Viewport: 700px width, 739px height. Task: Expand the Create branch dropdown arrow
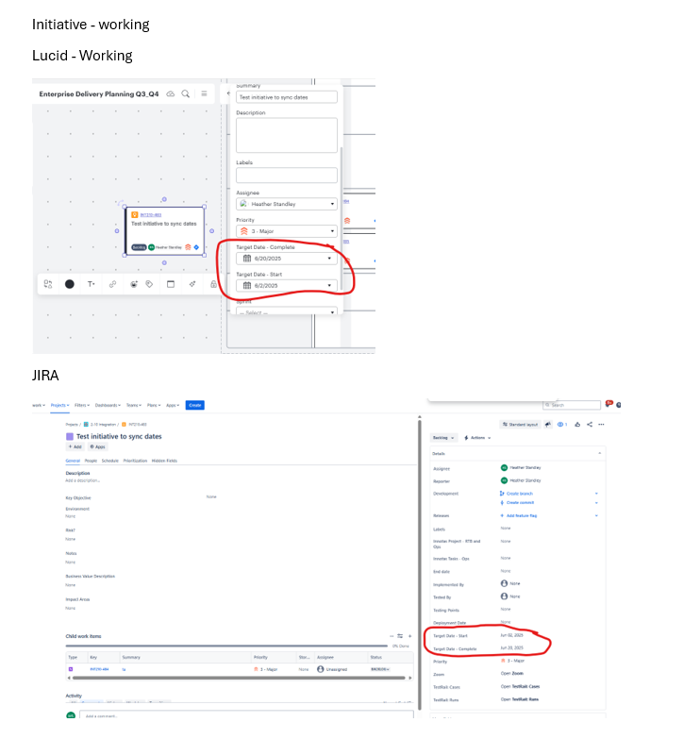(x=596, y=494)
